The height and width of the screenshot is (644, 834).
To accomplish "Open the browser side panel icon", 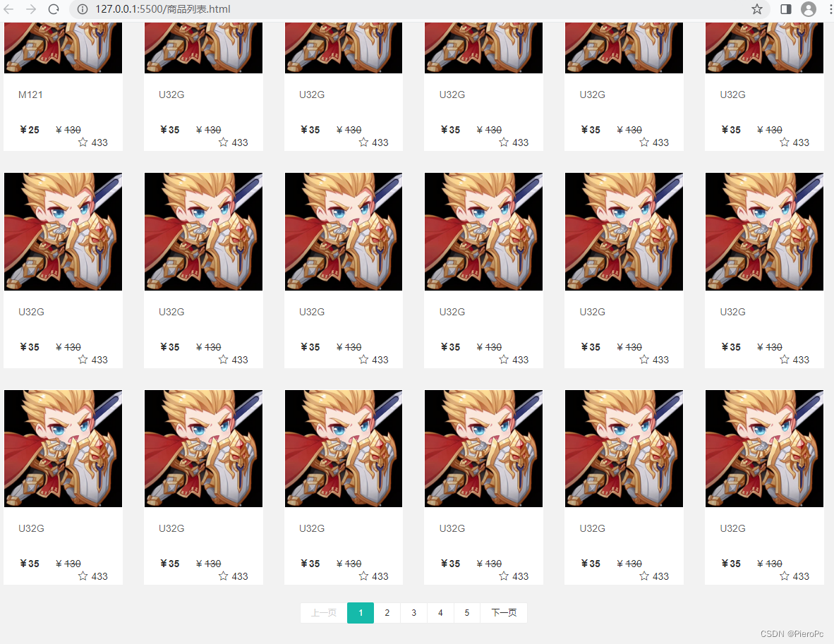I will point(785,9).
